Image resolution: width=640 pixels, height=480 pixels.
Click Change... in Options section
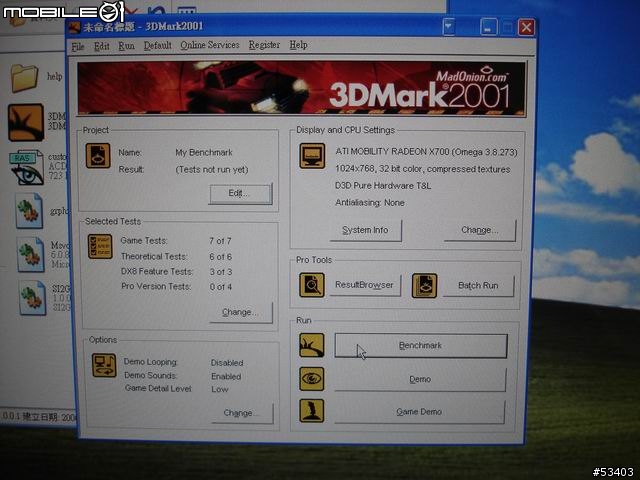[x=242, y=413]
